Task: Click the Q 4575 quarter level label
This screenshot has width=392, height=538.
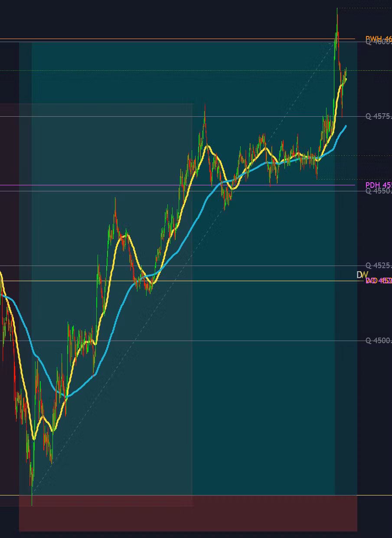Action: 378,116
